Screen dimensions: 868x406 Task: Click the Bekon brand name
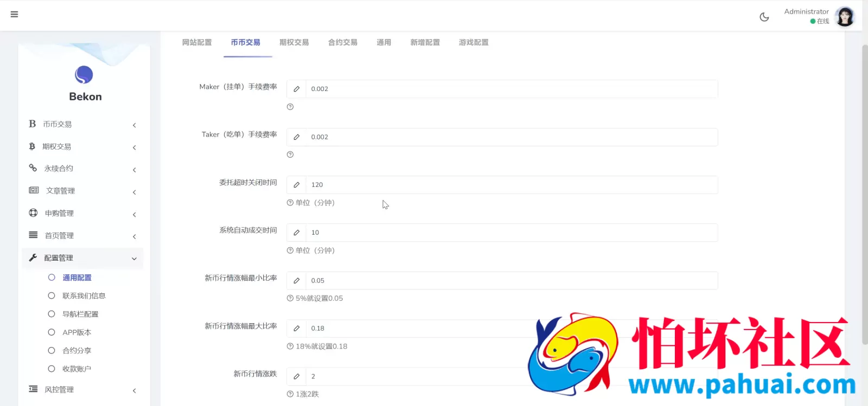coord(85,96)
